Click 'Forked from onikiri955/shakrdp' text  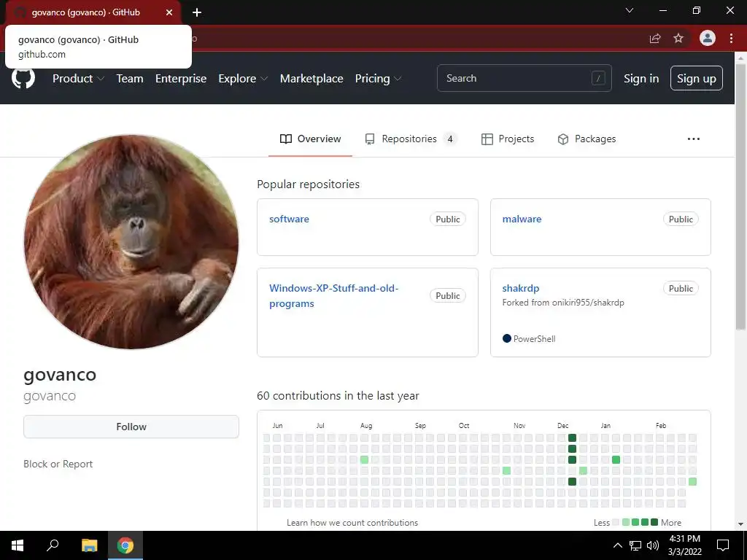(563, 303)
